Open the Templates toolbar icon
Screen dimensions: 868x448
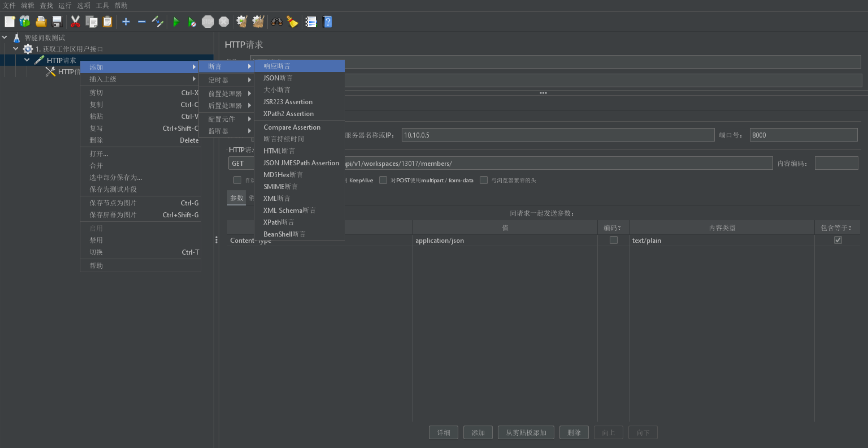pos(25,22)
